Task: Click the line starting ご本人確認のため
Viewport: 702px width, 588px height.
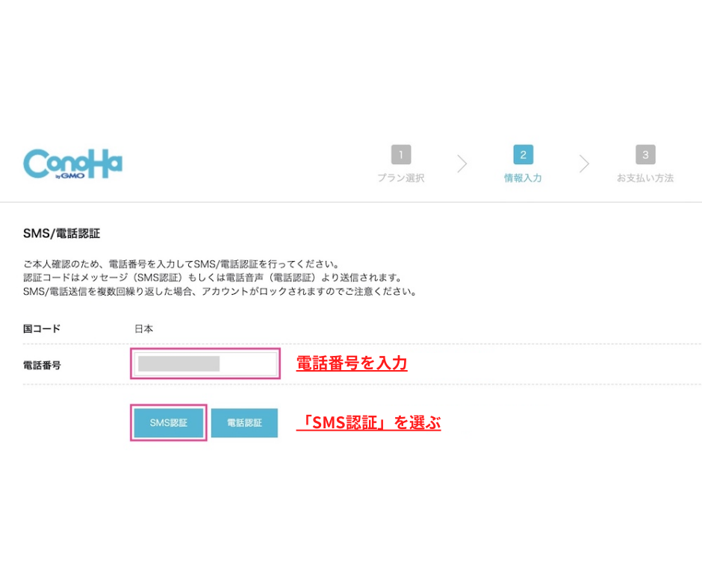Action: tap(181, 264)
